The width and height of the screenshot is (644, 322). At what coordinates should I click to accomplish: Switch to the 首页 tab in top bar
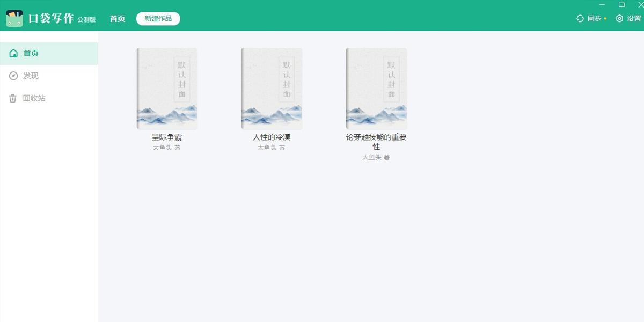[x=116, y=18]
